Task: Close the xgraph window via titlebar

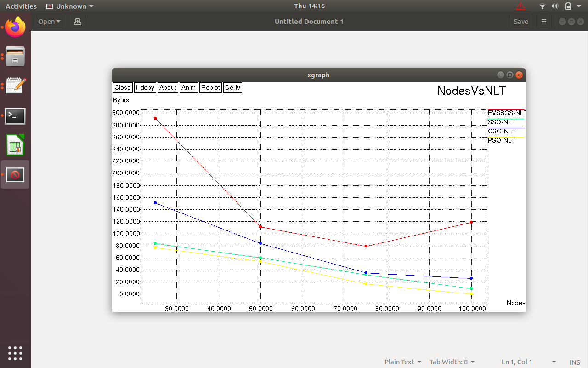Action: [519, 75]
